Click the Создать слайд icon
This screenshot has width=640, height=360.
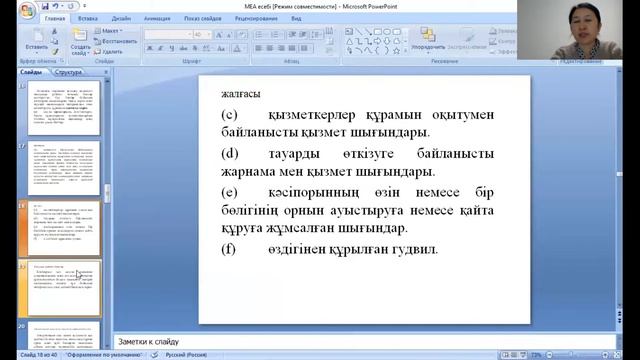(x=80, y=35)
